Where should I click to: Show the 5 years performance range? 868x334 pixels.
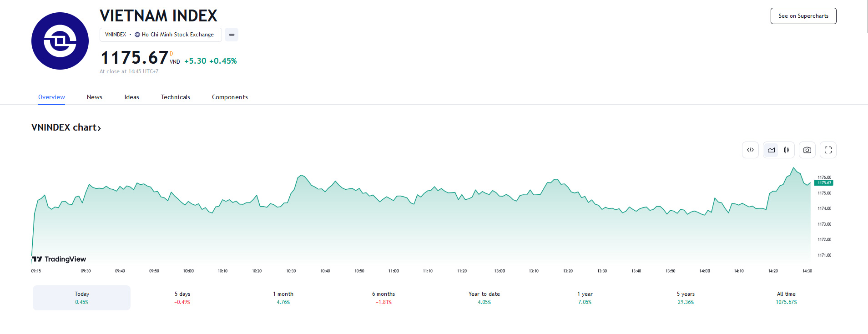686,298
